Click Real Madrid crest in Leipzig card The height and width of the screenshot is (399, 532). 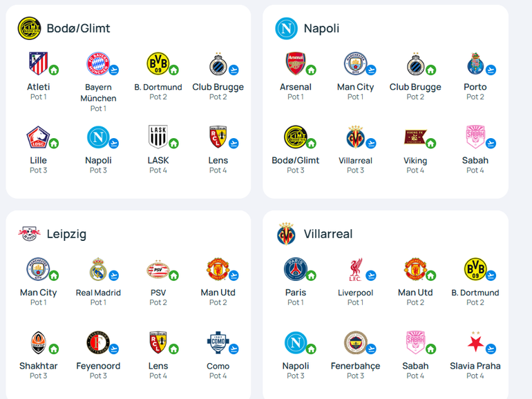coord(98,269)
